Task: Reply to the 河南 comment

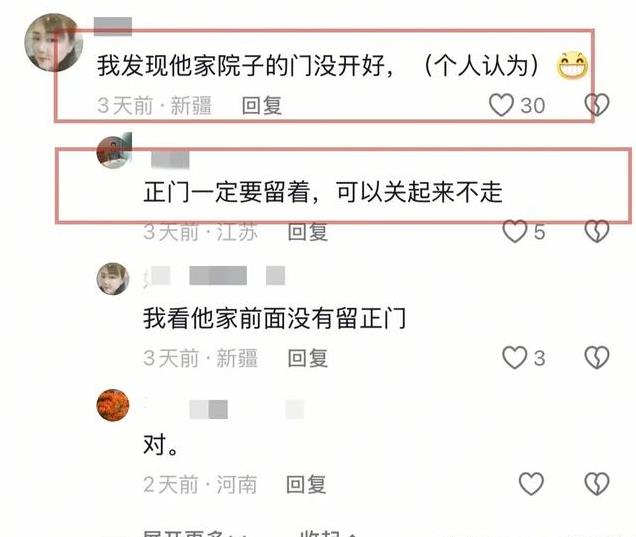Action: tap(306, 484)
